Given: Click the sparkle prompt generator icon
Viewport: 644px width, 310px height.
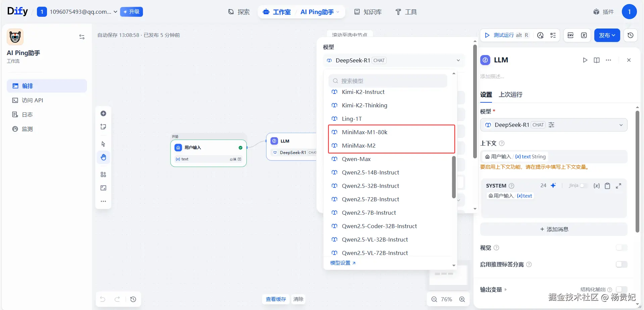Looking at the screenshot, I should click(x=553, y=186).
